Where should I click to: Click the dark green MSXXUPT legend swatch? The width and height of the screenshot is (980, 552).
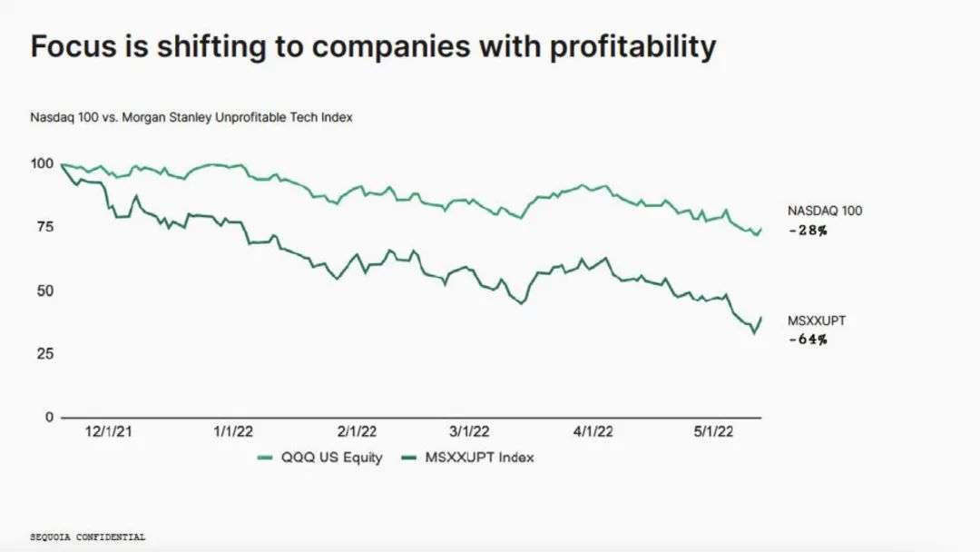click(408, 458)
